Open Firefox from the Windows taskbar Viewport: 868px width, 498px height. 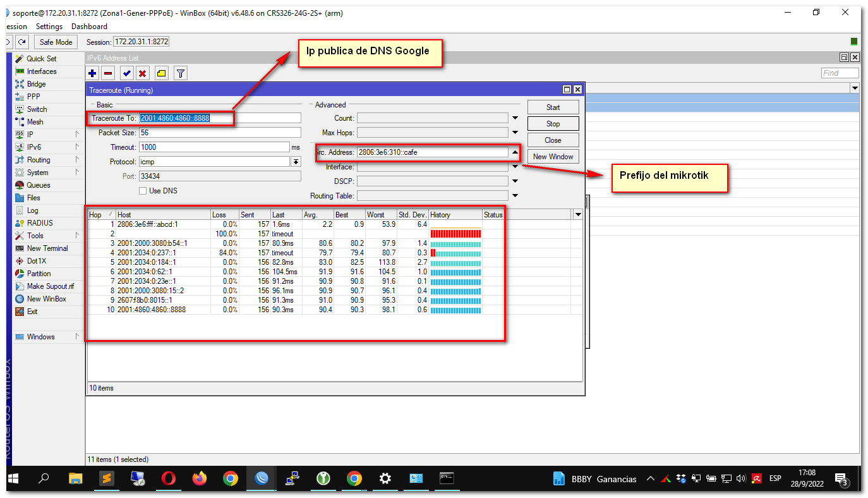tap(200, 478)
